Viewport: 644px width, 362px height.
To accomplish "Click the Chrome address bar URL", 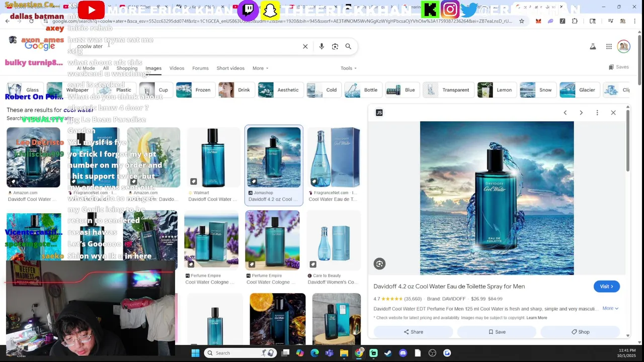I will click(x=282, y=21).
